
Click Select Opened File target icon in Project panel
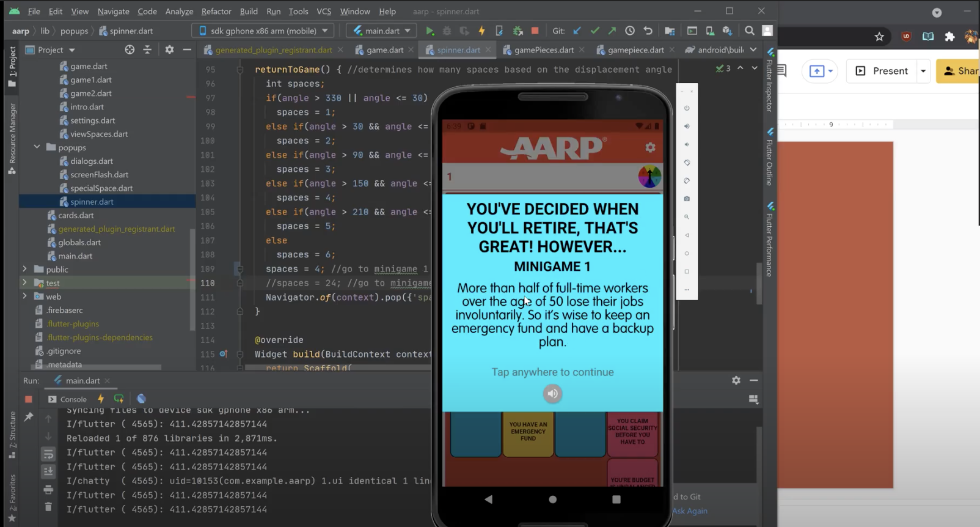coord(130,50)
